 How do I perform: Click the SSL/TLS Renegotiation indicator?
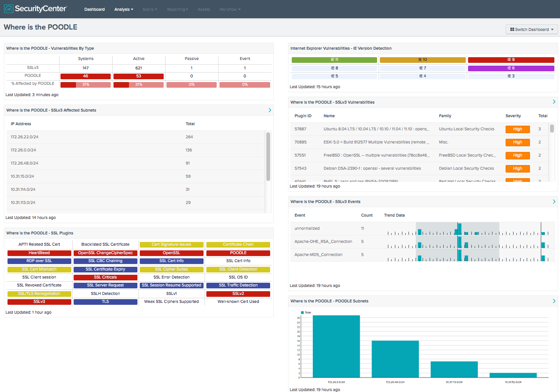[x=39, y=294]
